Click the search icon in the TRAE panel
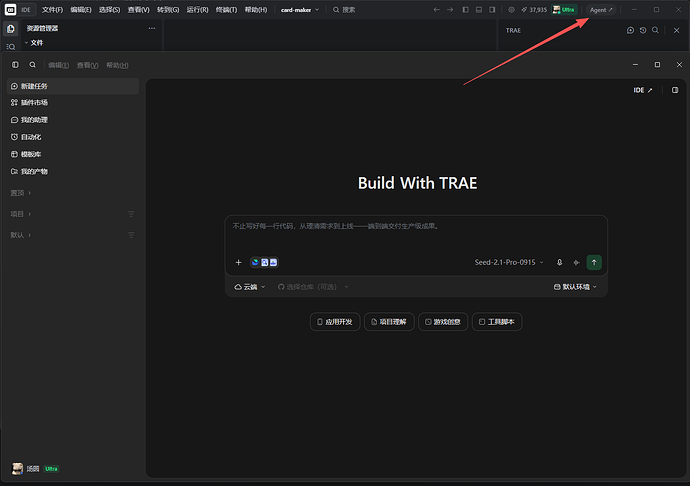 (x=655, y=30)
